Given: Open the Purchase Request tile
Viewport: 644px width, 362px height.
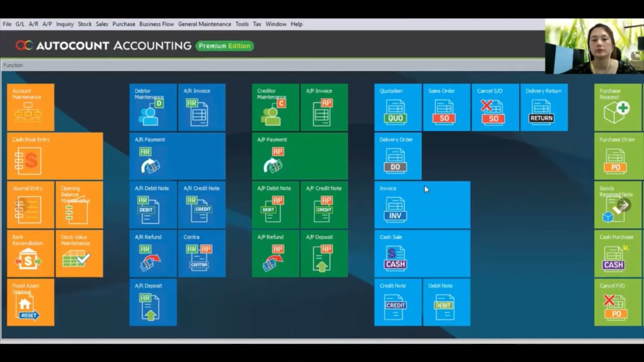Looking at the screenshot, I should [x=618, y=107].
